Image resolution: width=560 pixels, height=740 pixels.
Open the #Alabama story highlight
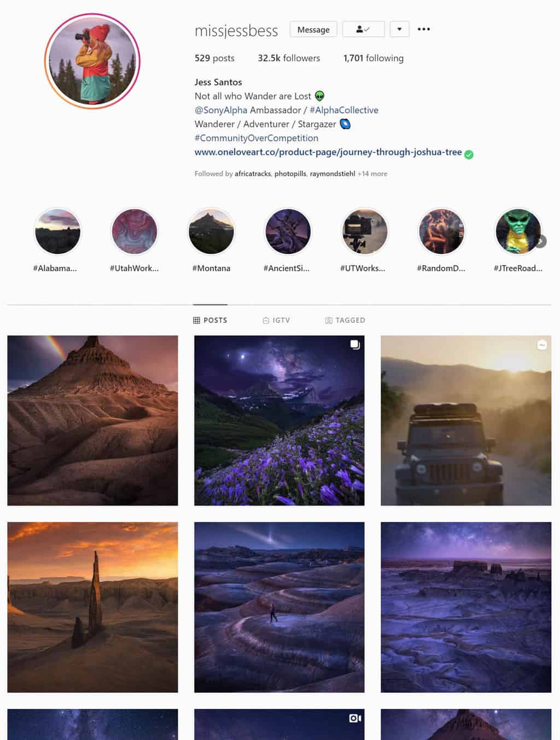(x=57, y=231)
